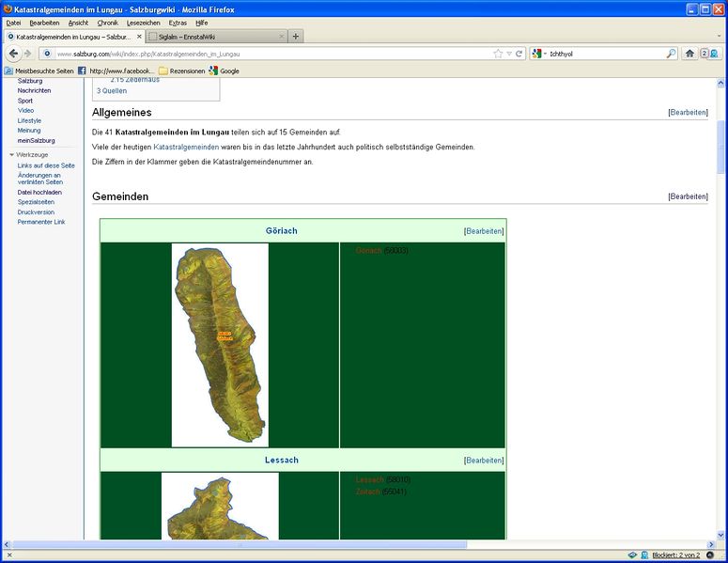Bookmark this page with the star icon
The width and height of the screenshot is (728, 563).
click(x=498, y=54)
